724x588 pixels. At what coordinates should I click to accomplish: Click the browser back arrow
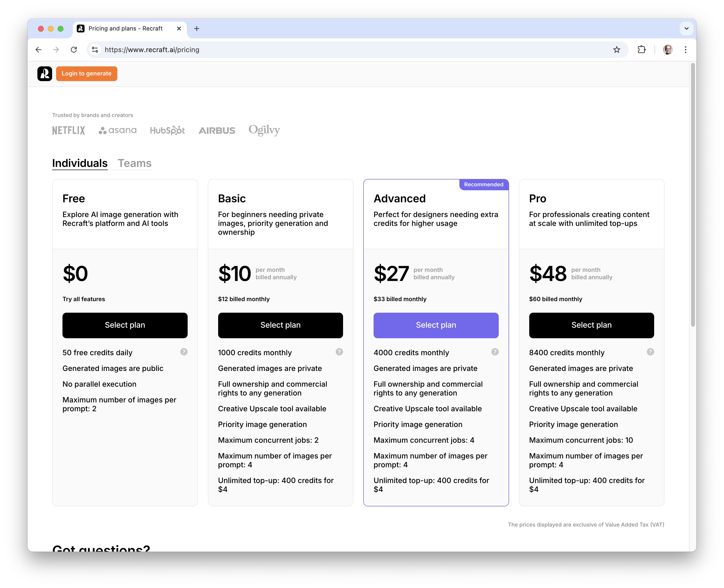point(39,50)
